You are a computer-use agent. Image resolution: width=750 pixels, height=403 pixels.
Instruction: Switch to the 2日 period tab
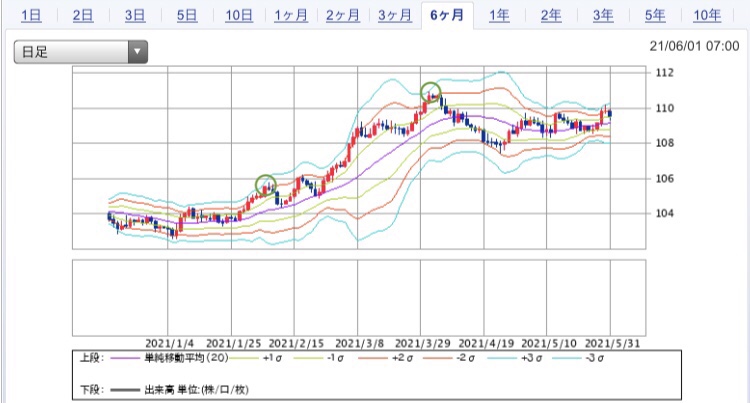tap(83, 15)
